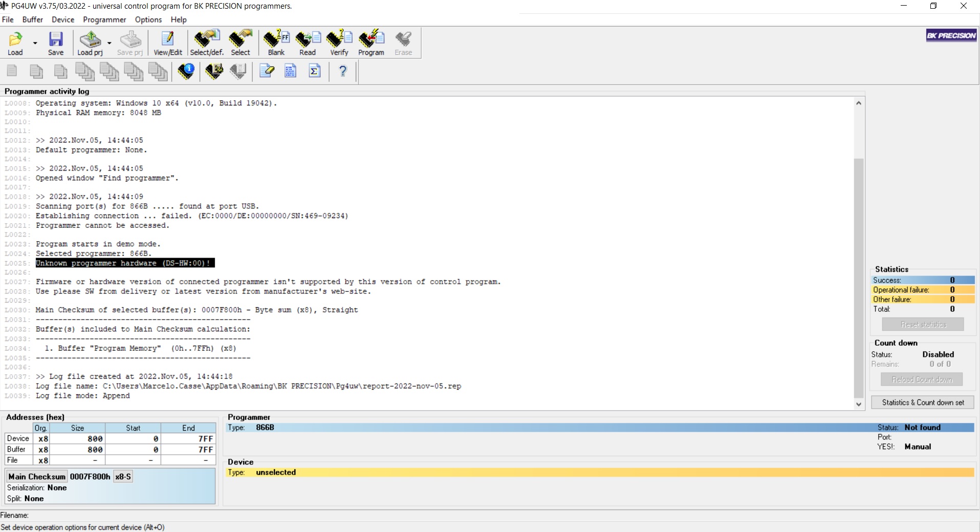Screen dimensions: 980x532
Task: Open the Options menu
Action: [x=148, y=19]
